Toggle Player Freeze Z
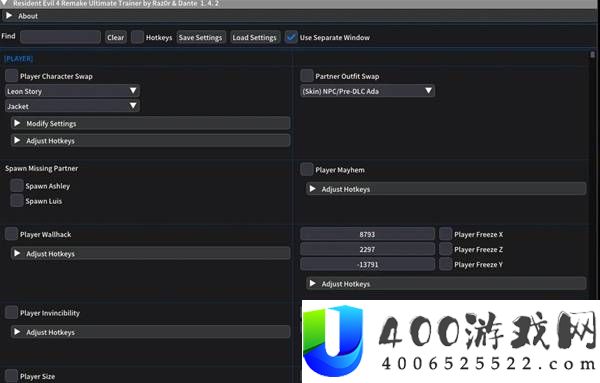 pyautogui.click(x=445, y=249)
